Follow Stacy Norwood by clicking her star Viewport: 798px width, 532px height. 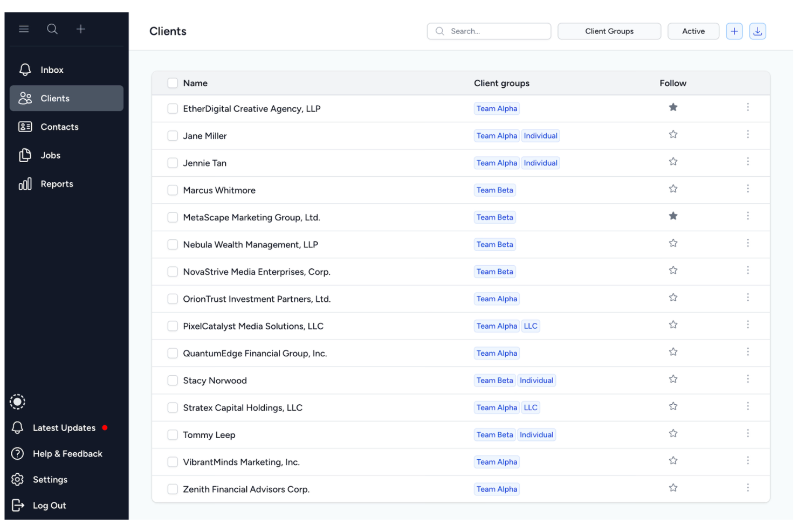673,378
